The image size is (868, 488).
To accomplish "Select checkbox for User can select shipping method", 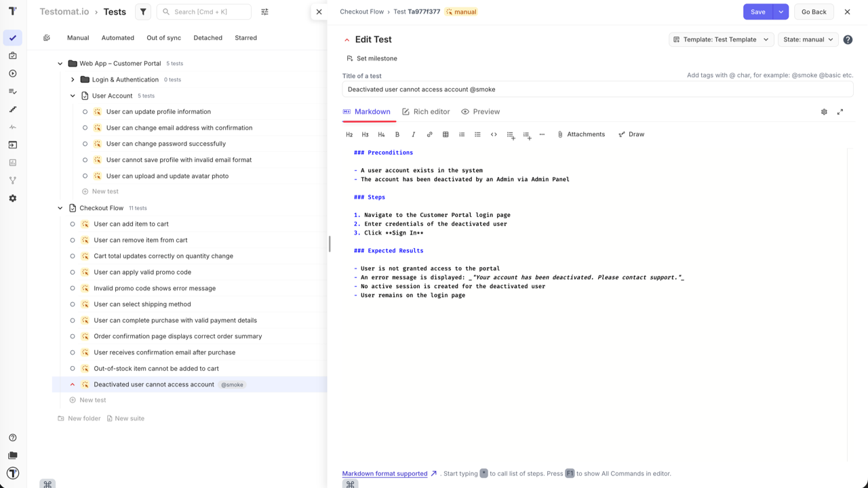I will coord(73,304).
